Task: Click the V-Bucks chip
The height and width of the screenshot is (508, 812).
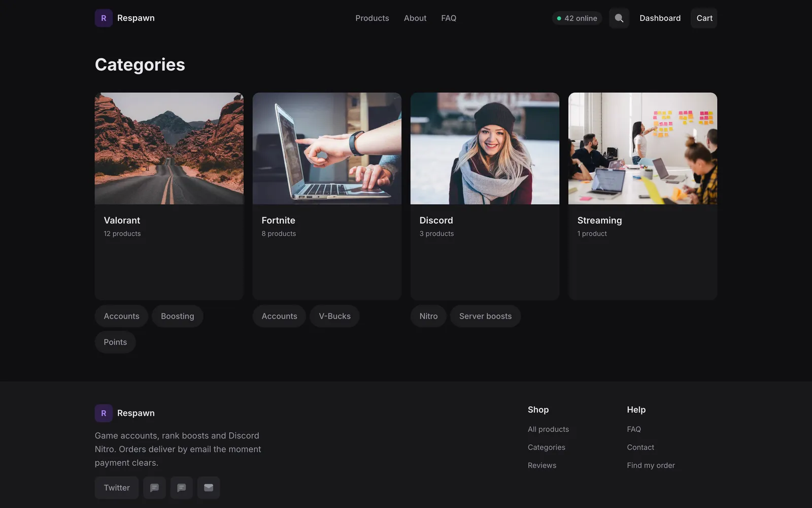Action: (334, 316)
